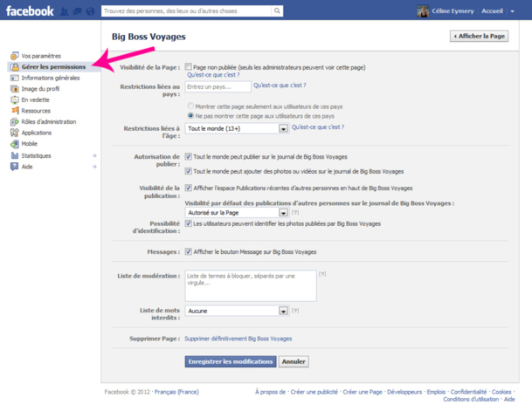Click the Ressources icon

point(15,111)
